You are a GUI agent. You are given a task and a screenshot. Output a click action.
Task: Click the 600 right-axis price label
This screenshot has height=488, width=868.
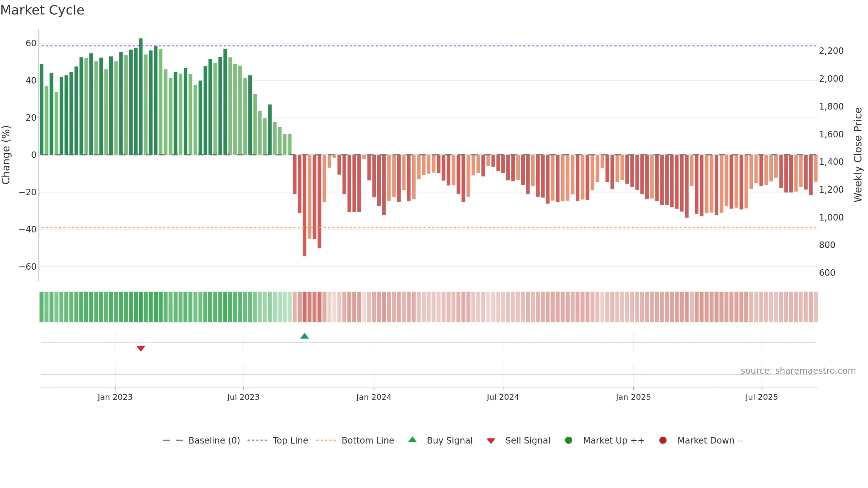827,273
